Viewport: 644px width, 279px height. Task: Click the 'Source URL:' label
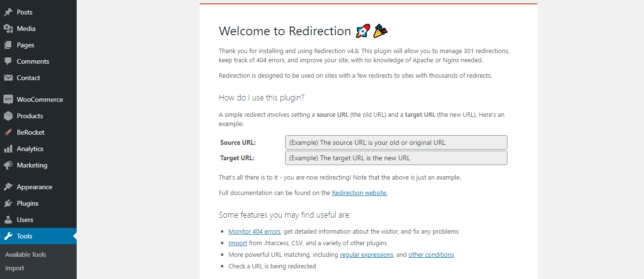pyautogui.click(x=238, y=142)
